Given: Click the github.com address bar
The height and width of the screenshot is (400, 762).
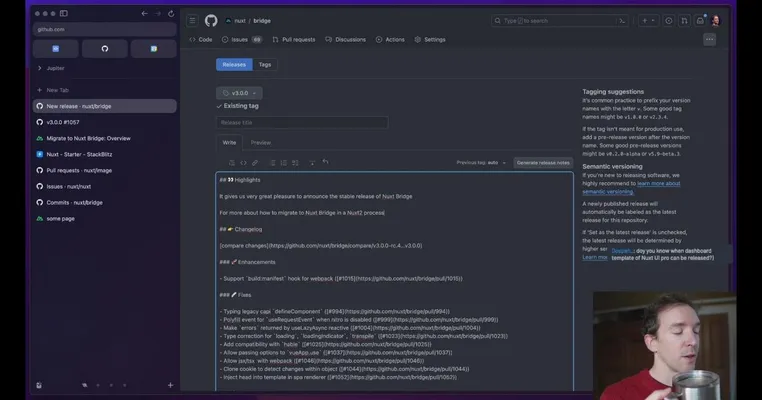Looking at the screenshot, I should tap(104, 29).
